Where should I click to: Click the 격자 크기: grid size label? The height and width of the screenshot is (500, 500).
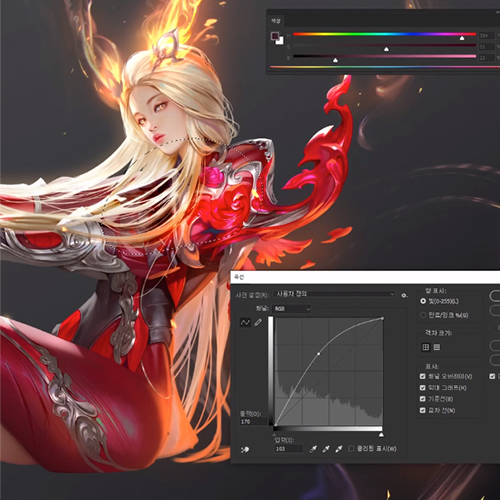(438, 333)
